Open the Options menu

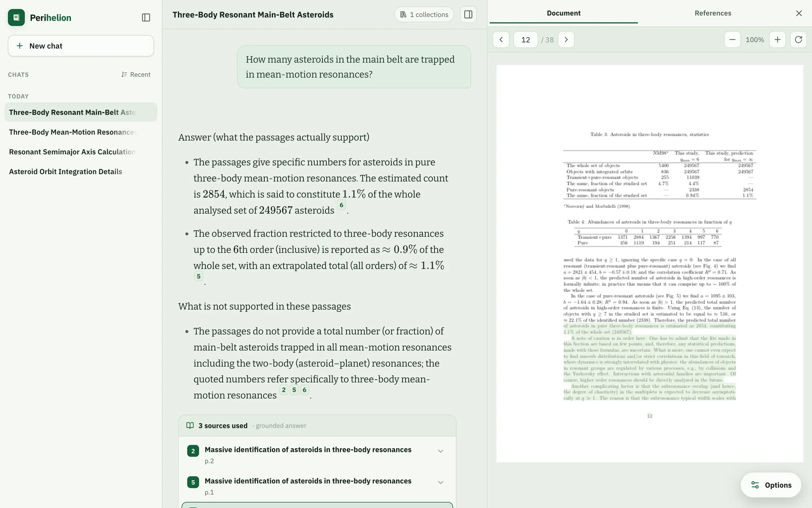coord(771,485)
